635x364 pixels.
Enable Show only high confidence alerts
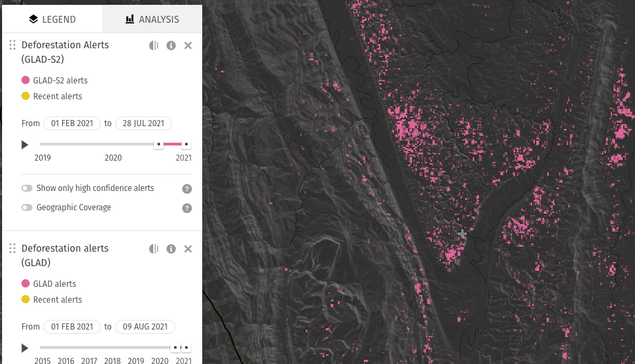click(x=27, y=188)
